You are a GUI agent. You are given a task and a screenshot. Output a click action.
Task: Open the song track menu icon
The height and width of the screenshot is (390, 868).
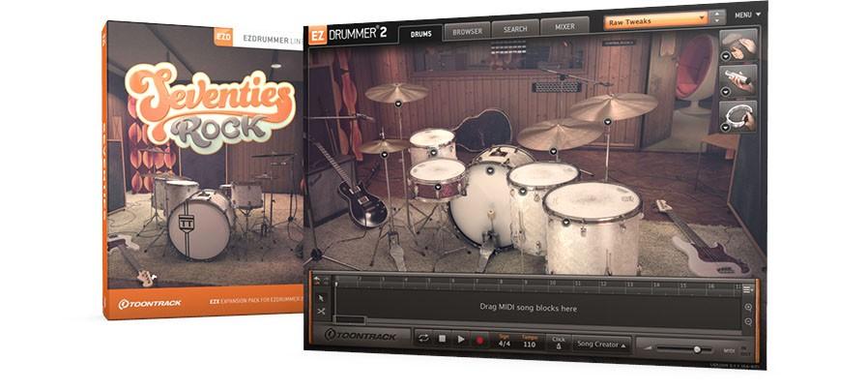point(747,289)
